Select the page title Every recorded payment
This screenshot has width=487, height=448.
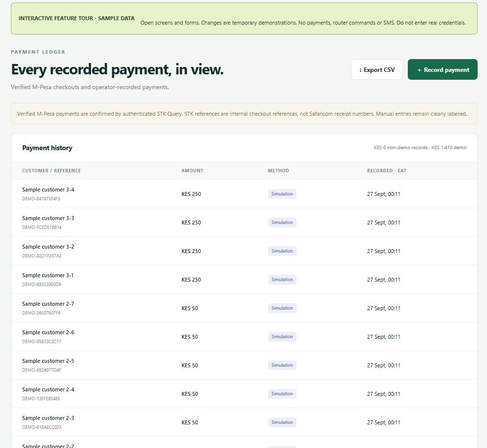pyautogui.click(x=117, y=69)
